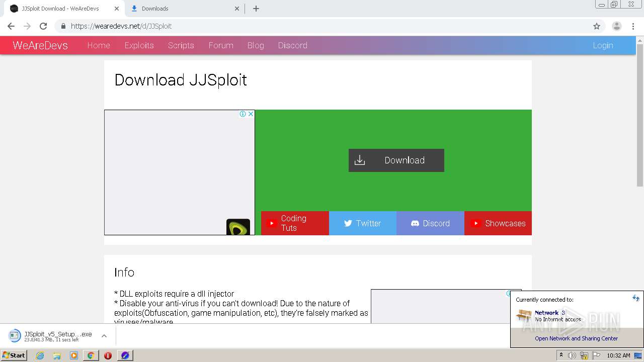Image resolution: width=644 pixels, height=362 pixels.
Task: Click the 10:32 AM clock
Action: 618,355
